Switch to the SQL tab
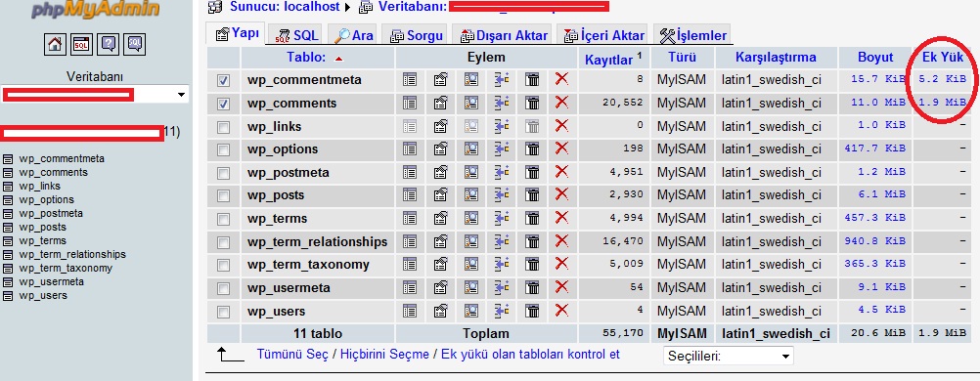The image size is (980, 381). coord(297,35)
